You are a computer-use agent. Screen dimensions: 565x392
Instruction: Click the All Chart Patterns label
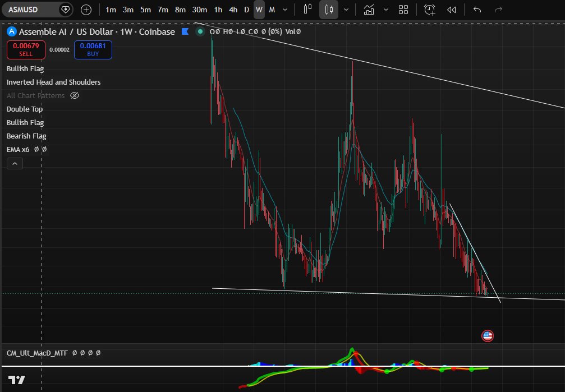point(36,95)
